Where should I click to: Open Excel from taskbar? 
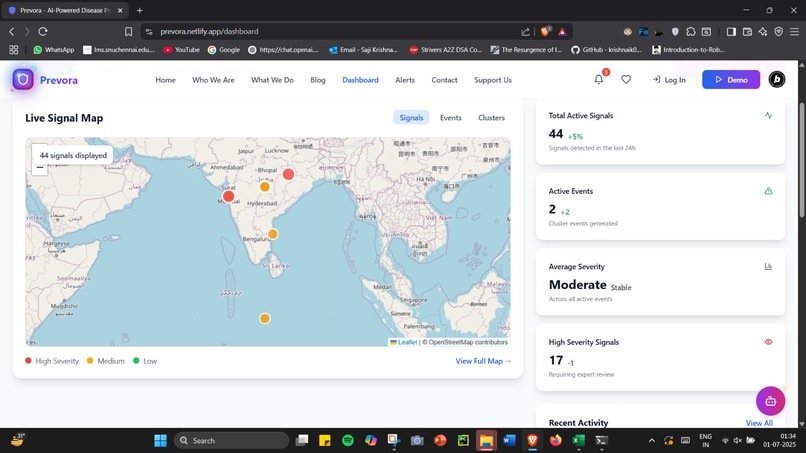coord(579,440)
